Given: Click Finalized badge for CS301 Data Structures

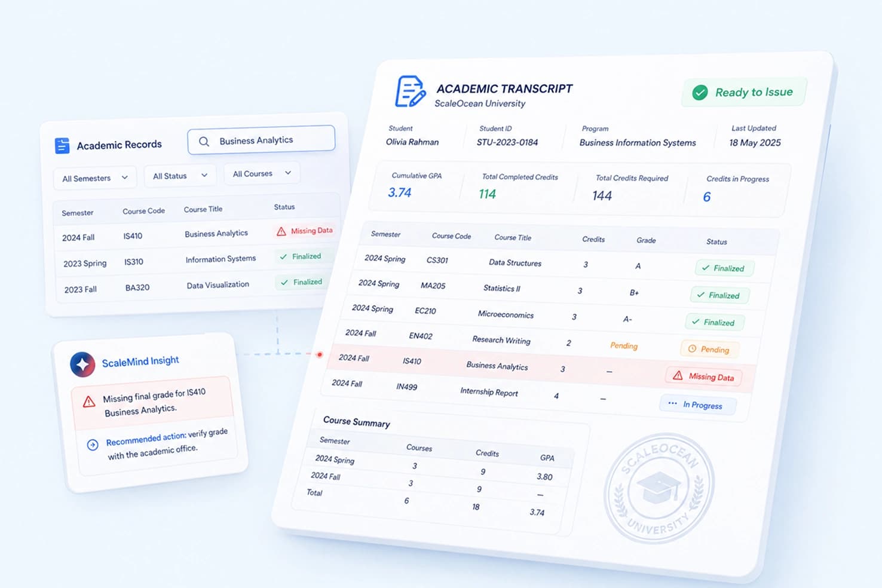Looking at the screenshot, I should 724,268.
